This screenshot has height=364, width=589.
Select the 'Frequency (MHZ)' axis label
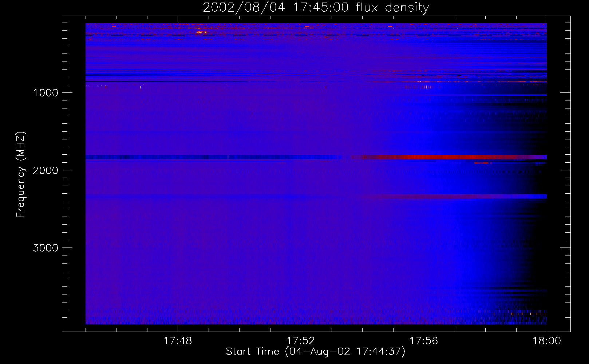[21, 175]
